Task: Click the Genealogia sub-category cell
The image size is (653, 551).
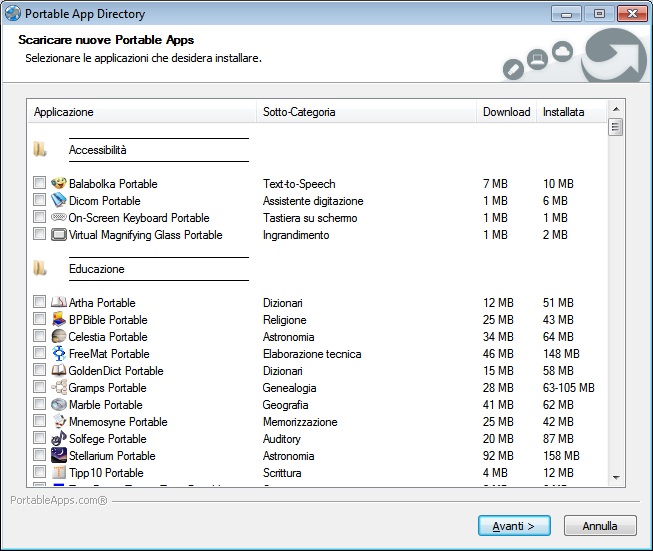Action: click(289, 388)
